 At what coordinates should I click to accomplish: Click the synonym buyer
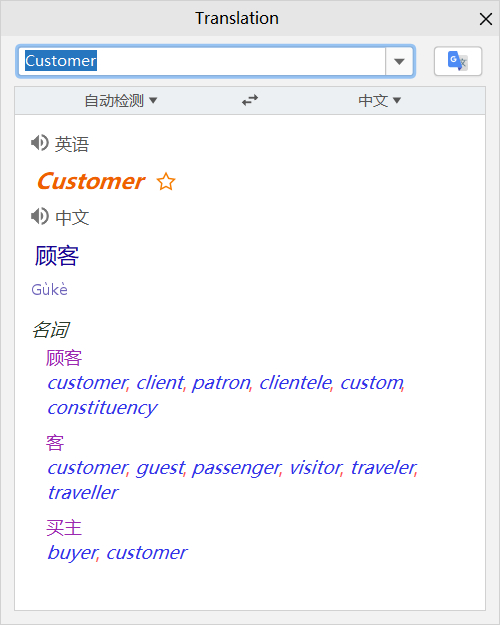click(x=72, y=553)
